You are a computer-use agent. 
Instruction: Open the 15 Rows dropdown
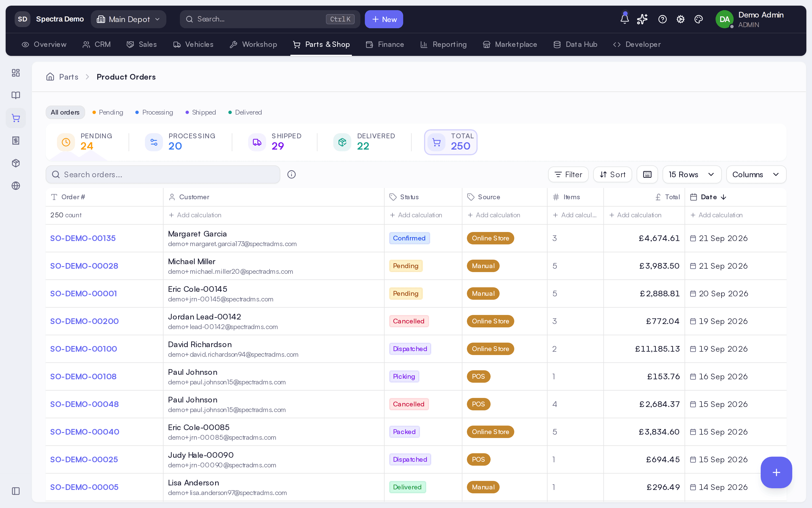point(692,174)
